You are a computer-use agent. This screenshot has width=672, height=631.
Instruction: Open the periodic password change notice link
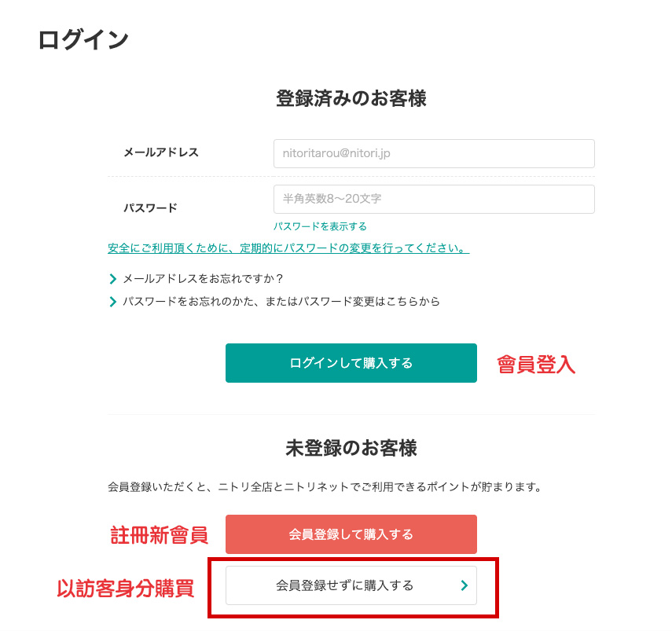pyautogui.click(x=288, y=248)
